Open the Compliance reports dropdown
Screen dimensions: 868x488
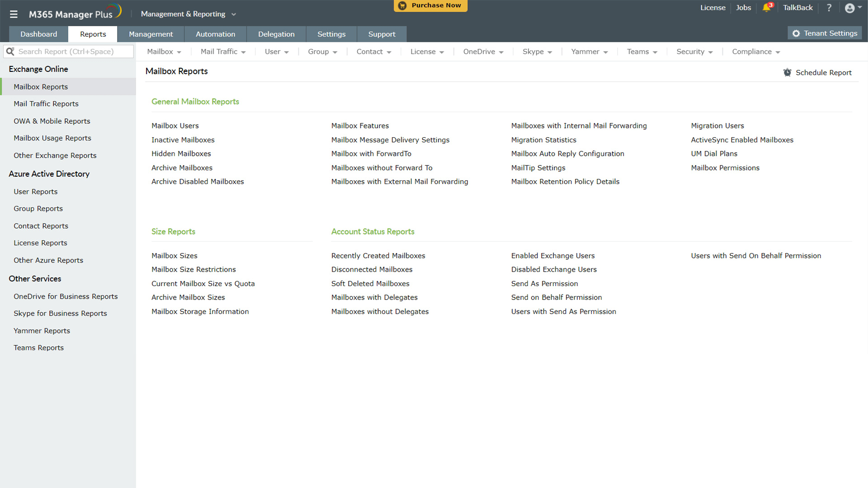(756, 52)
